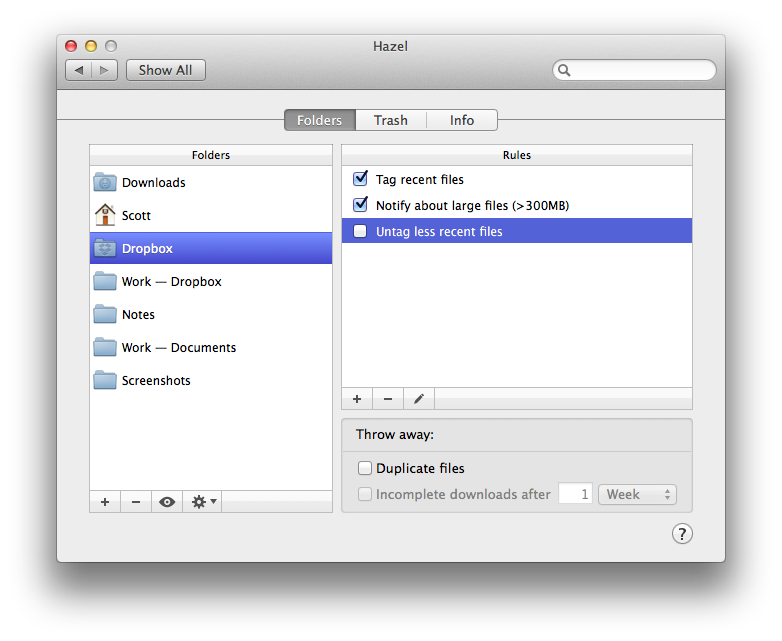
Task: Uncheck Notify about large files rule
Action: click(x=360, y=205)
